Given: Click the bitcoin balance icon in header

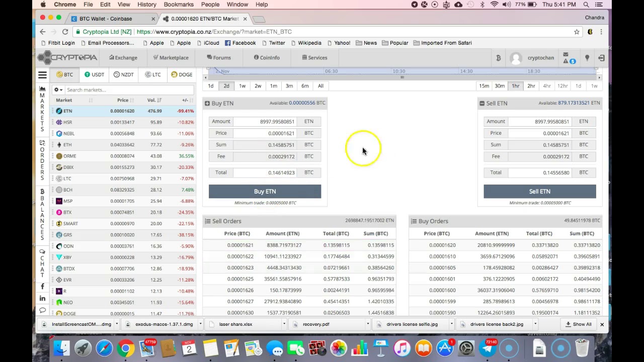Looking at the screenshot, I should [498, 58].
